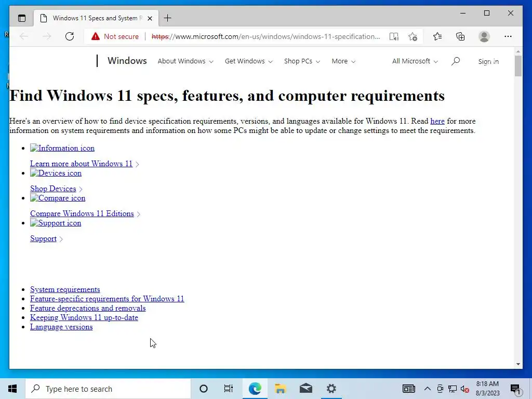Image resolution: width=532 pixels, height=399 pixels.
Task: Open Cortana circle icon
Action: pos(204,389)
